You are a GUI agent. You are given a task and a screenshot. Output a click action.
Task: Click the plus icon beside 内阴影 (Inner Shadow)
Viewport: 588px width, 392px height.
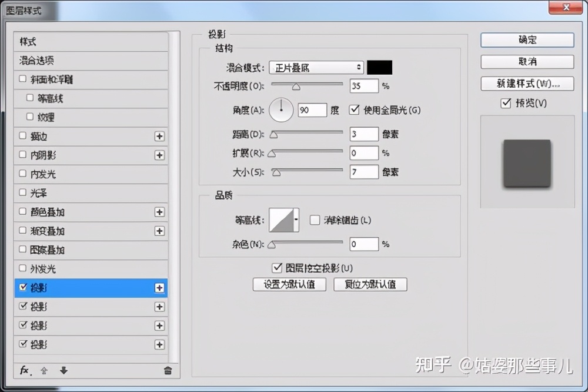tap(159, 155)
